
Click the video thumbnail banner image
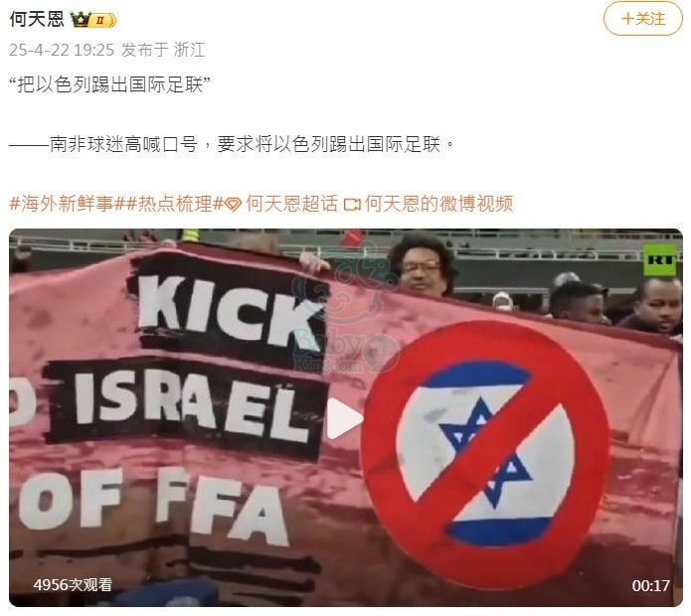(x=346, y=417)
